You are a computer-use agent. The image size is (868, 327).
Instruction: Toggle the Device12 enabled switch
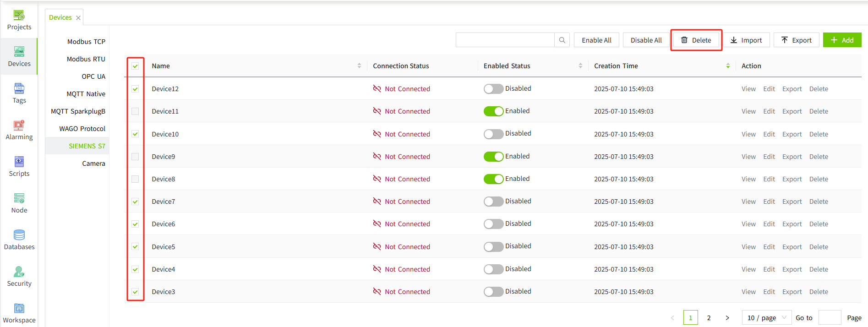click(493, 89)
